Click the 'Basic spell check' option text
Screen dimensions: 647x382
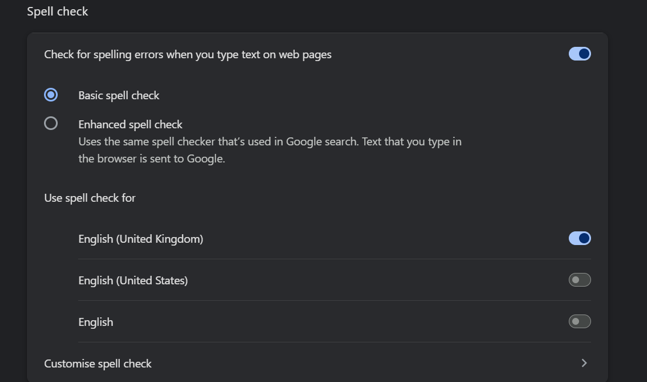click(119, 96)
